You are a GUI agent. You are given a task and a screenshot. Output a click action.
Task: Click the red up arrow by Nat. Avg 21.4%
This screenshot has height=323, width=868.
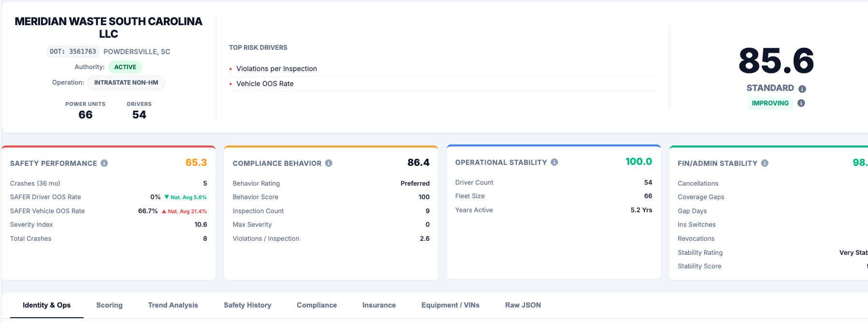click(x=164, y=211)
